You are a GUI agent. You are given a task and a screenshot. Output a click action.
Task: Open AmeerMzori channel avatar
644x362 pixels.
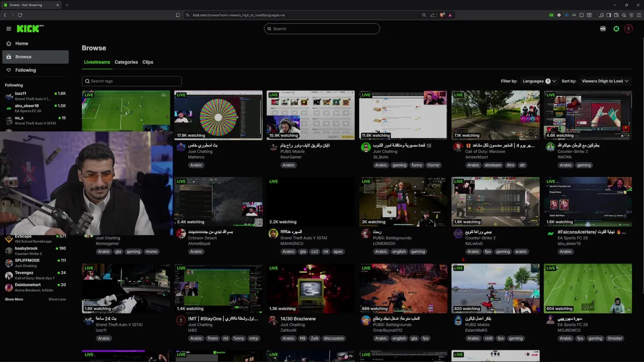pyautogui.click(x=458, y=147)
